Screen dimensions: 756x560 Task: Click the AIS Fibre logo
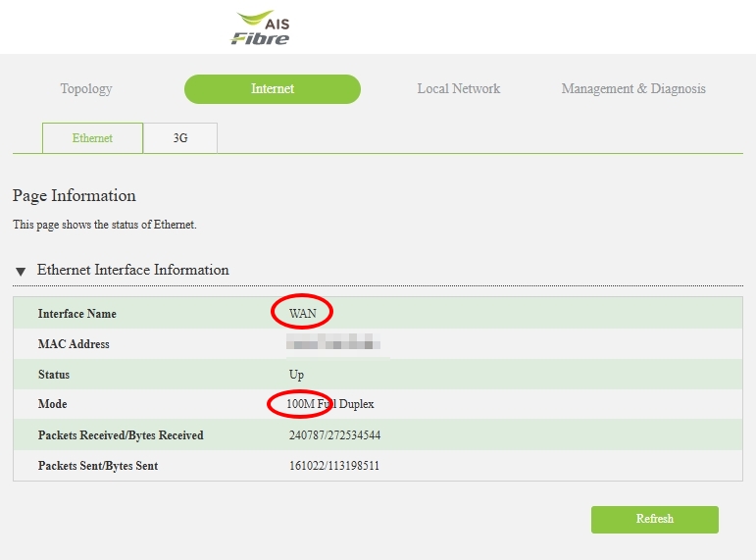tap(261, 28)
